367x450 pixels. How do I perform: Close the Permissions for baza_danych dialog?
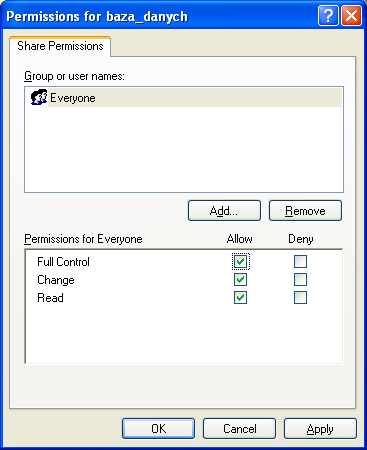coord(351,16)
